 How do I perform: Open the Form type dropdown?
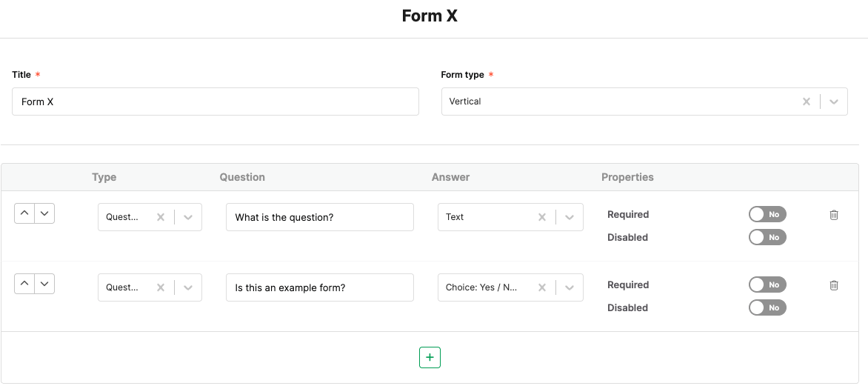coord(834,102)
